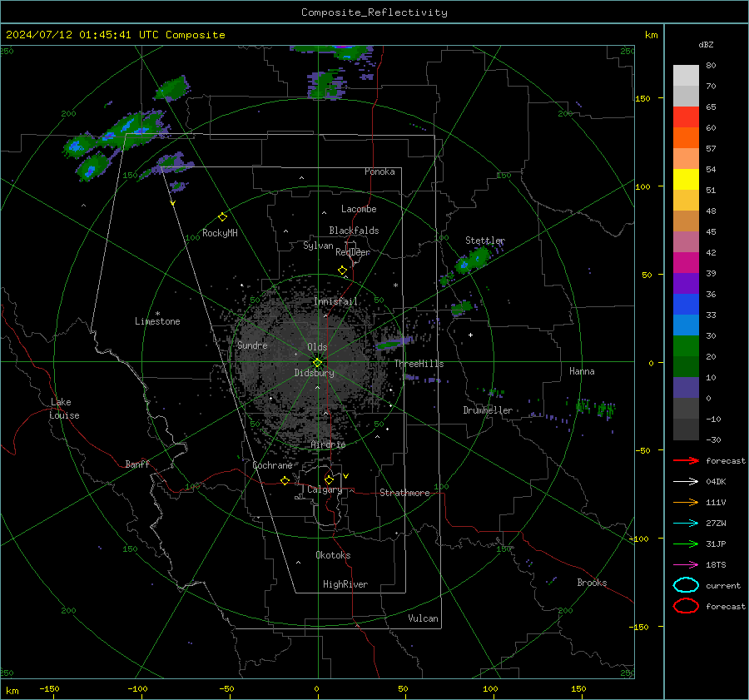Click the Okotoks label
The width and height of the screenshot is (749, 700).
(333, 555)
